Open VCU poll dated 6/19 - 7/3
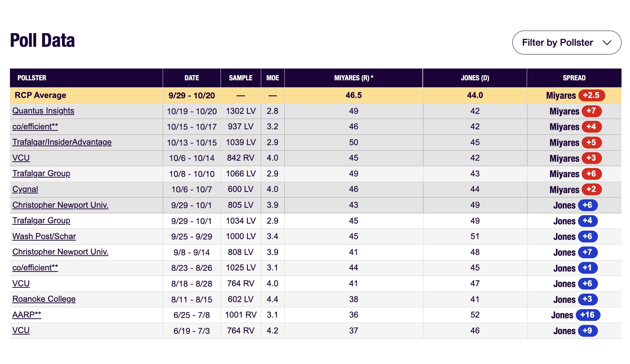 pyautogui.click(x=21, y=330)
